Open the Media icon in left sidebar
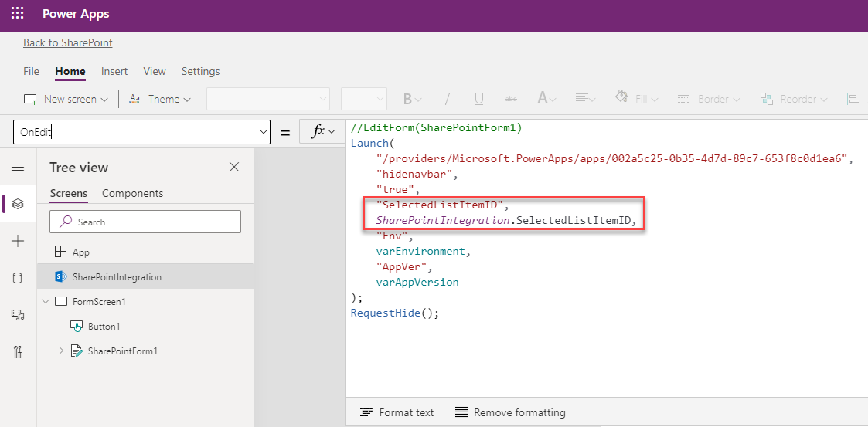 tap(18, 314)
